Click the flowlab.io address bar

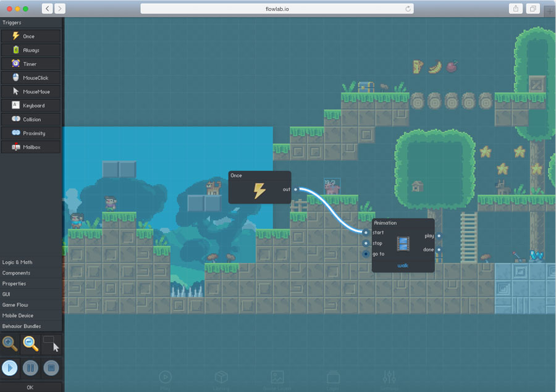point(277,9)
